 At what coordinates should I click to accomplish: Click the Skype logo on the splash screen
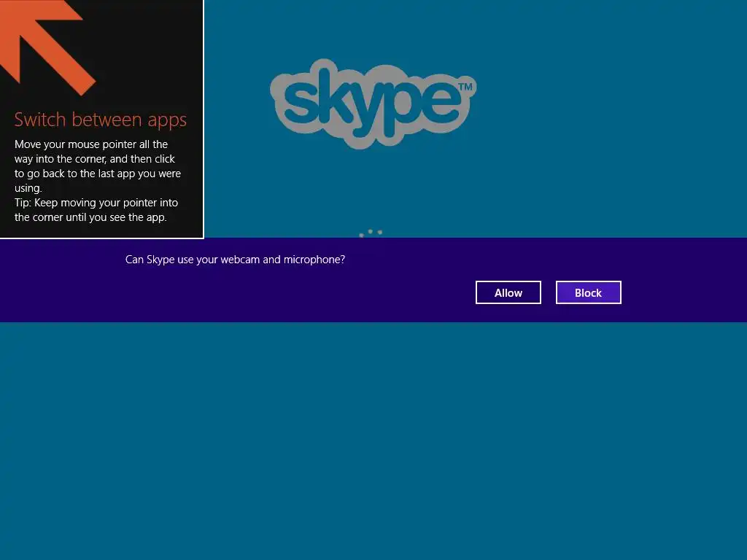(x=373, y=104)
